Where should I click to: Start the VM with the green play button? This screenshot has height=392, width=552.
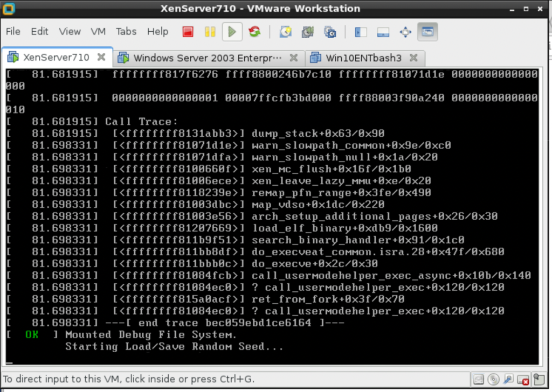232,32
